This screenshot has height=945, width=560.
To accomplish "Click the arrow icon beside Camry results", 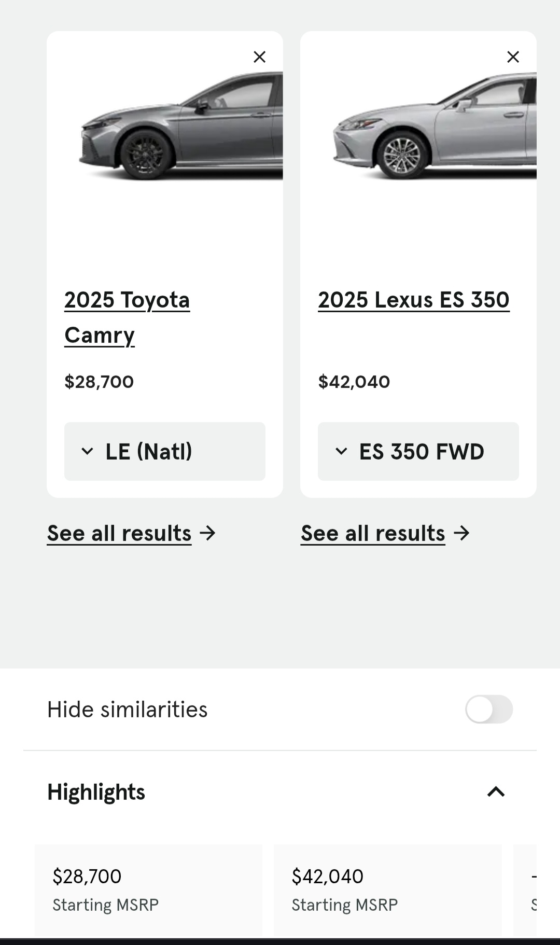I will tap(207, 533).
